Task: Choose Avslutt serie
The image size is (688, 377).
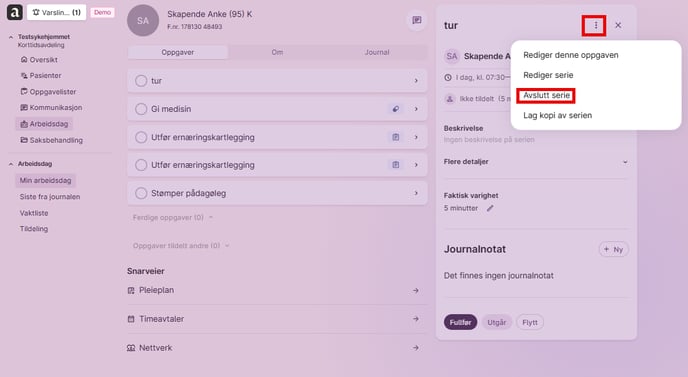Action: point(546,95)
